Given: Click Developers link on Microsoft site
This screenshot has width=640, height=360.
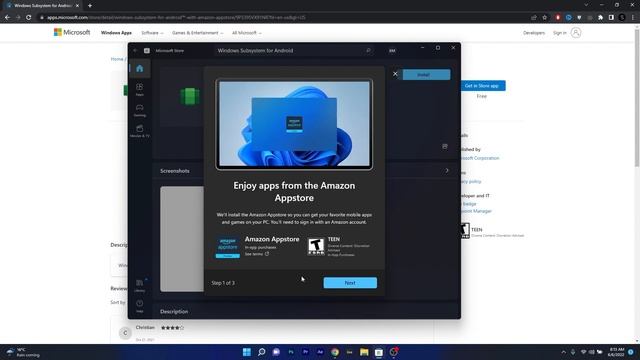Looking at the screenshot, I should [x=534, y=33].
